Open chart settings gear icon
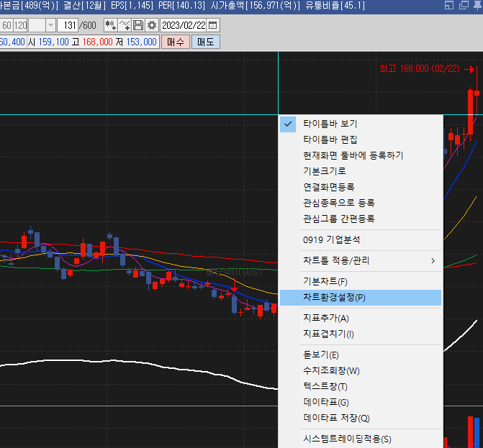Screen dimensions: 483x448 click(152, 25)
